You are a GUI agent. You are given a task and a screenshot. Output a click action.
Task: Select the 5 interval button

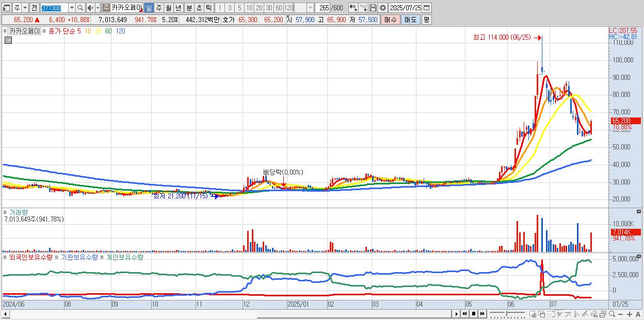239,8
